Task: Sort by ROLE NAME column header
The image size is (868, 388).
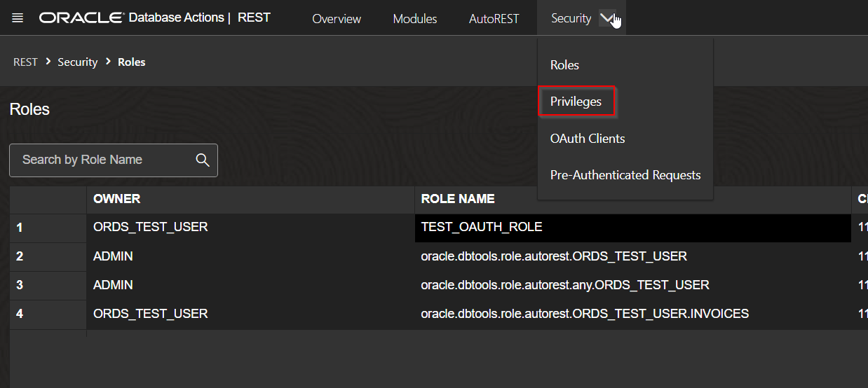Action: click(457, 199)
